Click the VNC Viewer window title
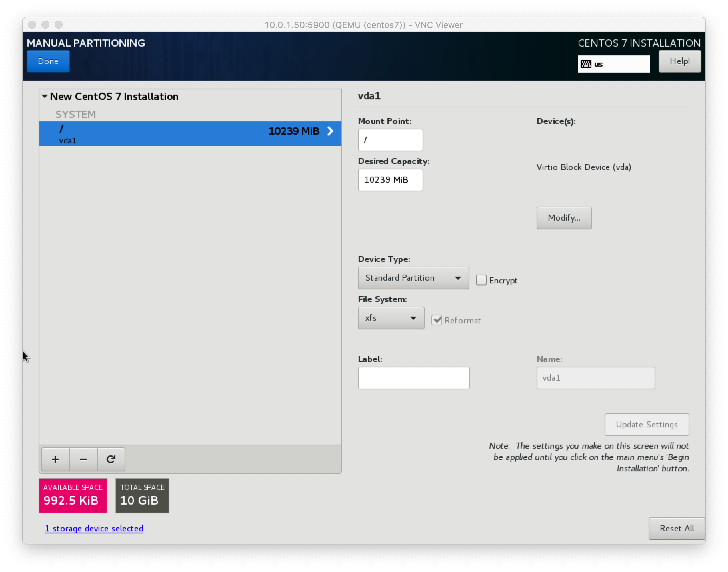728x572 pixels. coord(364,25)
